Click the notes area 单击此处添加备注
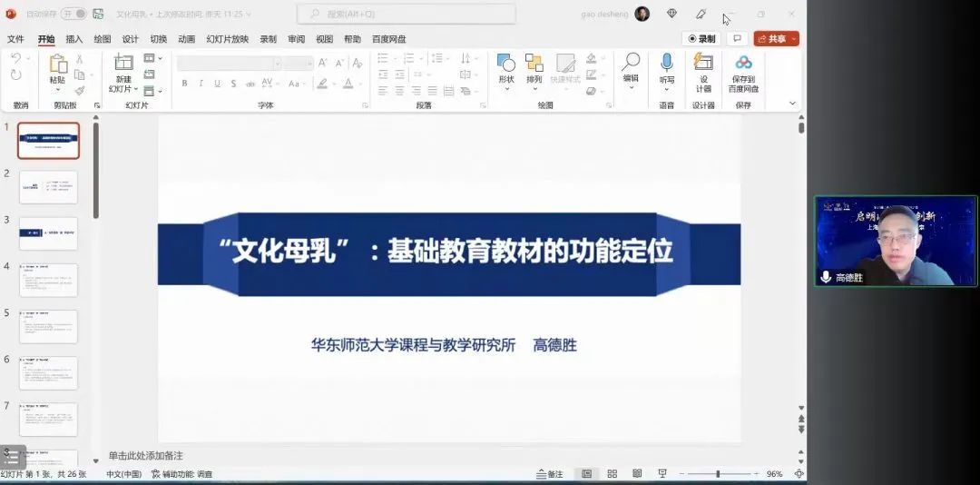The image size is (980, 485). point(145,456)
